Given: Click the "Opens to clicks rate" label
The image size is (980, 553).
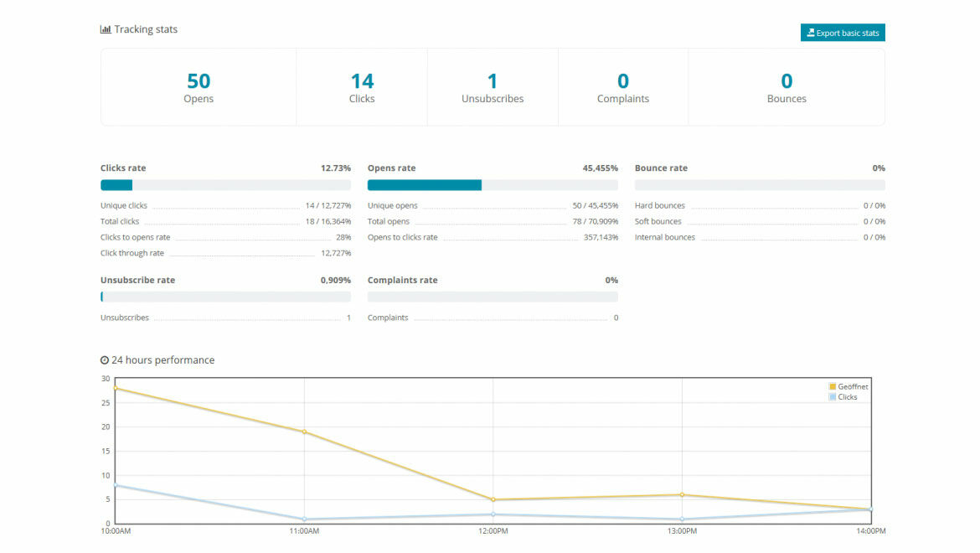Looking at the screenshot, I should 403,237.
